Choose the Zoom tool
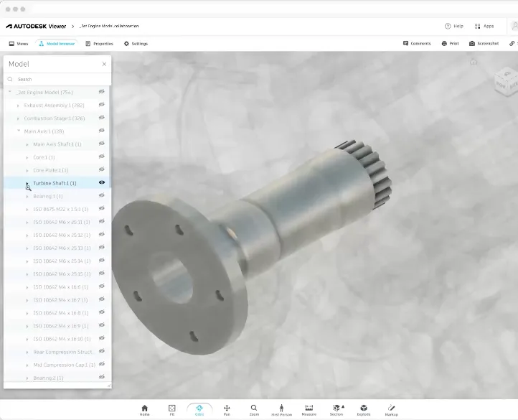Image resolution: width=518 pixels, height=420 pixels. pyautogui.click(x=254, y=410)
